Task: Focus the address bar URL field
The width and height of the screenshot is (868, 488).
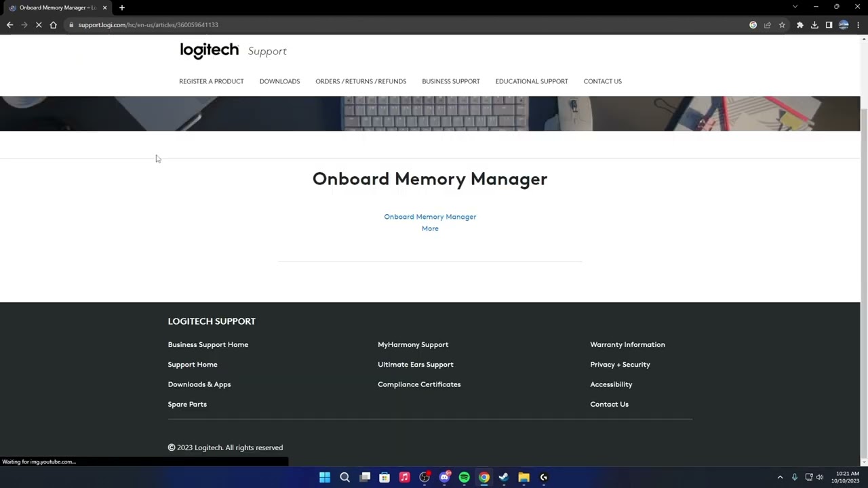Action: click(407, 25)
